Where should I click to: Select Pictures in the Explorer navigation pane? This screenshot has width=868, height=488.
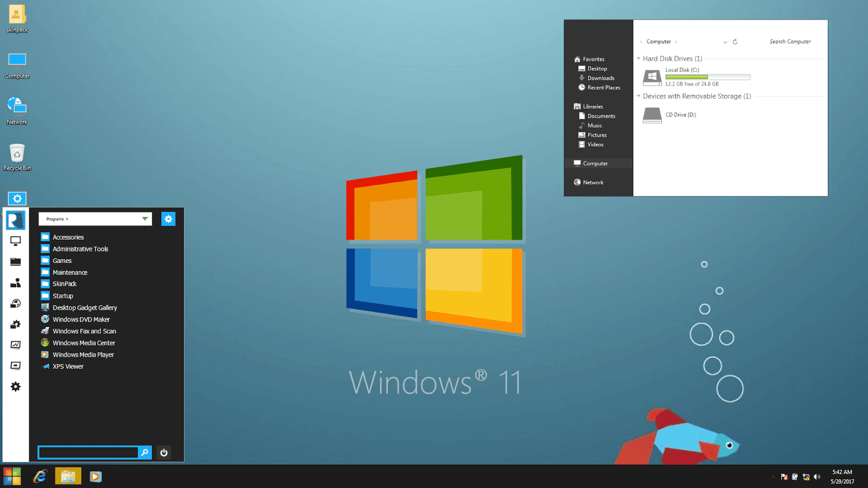tap(592, 135)
